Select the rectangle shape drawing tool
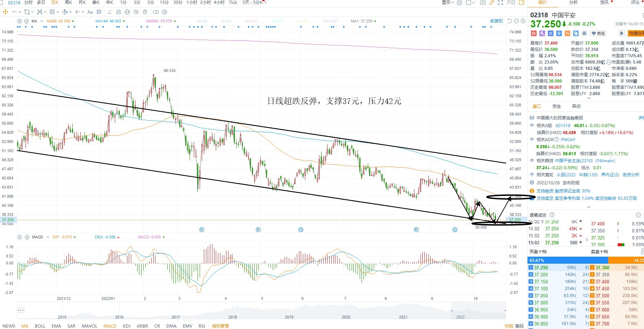The height and width of the screenshot is (329, 644). 27,12
